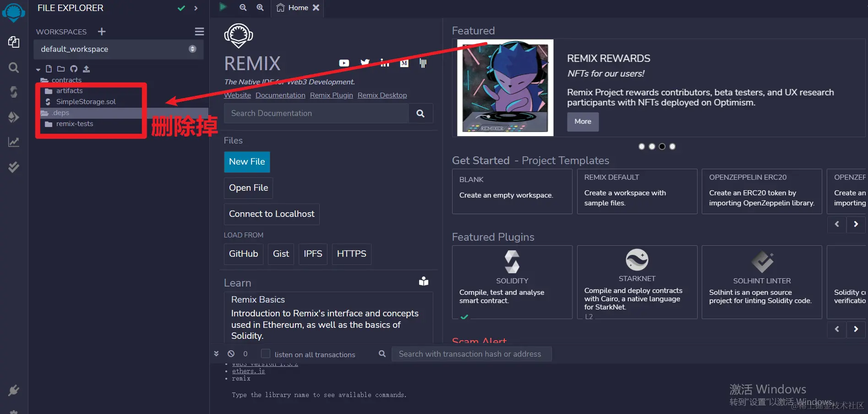Collapse the workspace root tree caret
This screenshot has height=414, width=868.
tap(38, 70)
